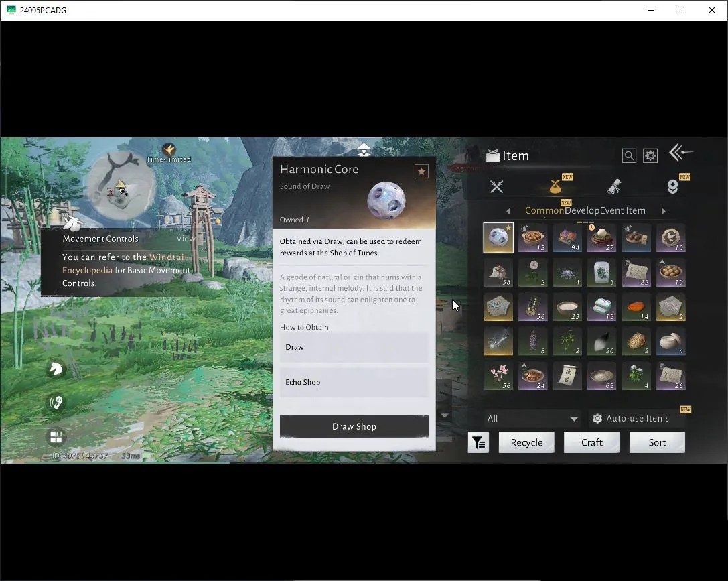Open the Windtail Encyclopedia link

click(125, 263)
